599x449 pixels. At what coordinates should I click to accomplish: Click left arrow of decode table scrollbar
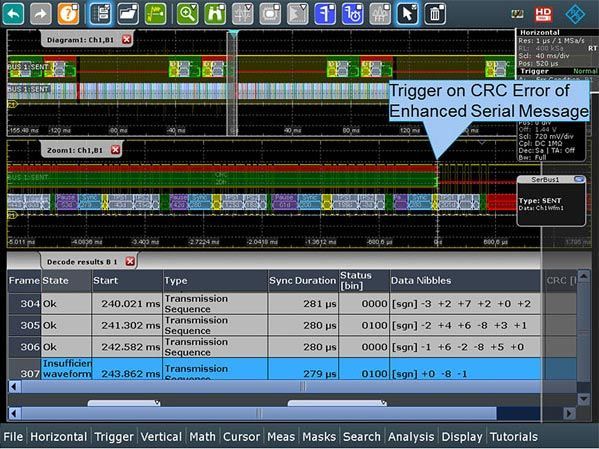(x=15, y=387)
